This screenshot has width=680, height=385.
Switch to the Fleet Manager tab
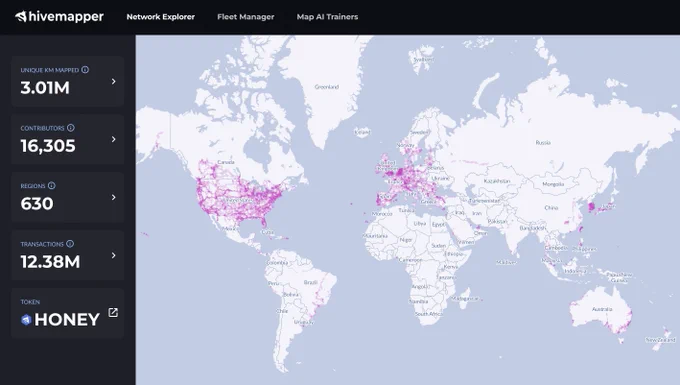[245, 17]
